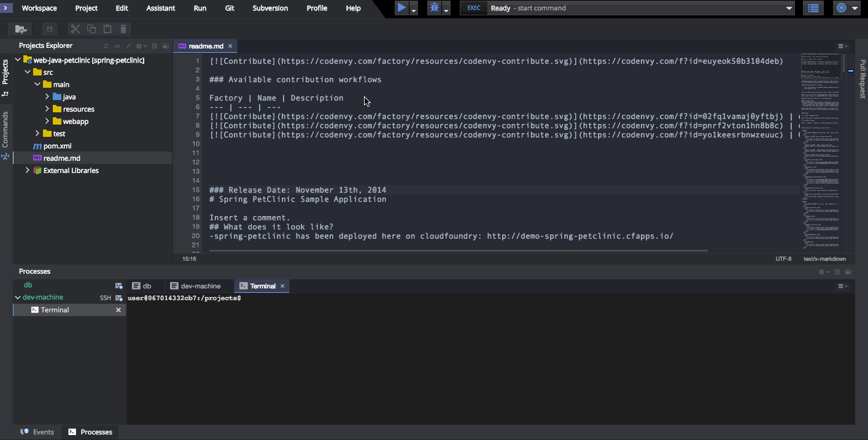Open the Subversion menu
The height and width of the screenshot is (440, 868).
270,8
